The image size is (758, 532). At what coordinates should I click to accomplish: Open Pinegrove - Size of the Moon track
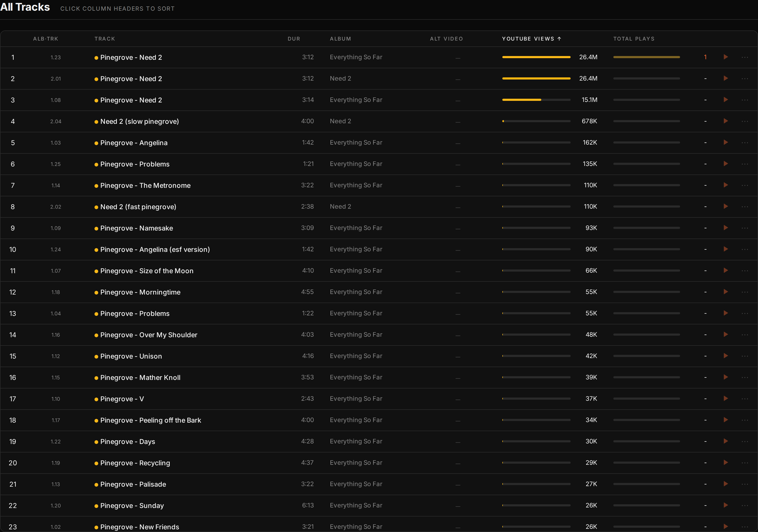[x=147, y=271]
